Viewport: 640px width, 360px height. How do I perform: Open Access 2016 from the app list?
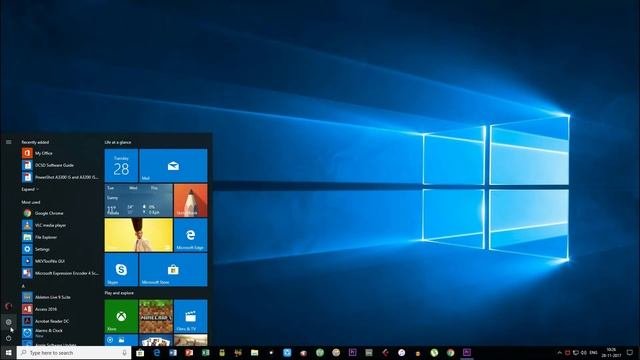point(60,309)
